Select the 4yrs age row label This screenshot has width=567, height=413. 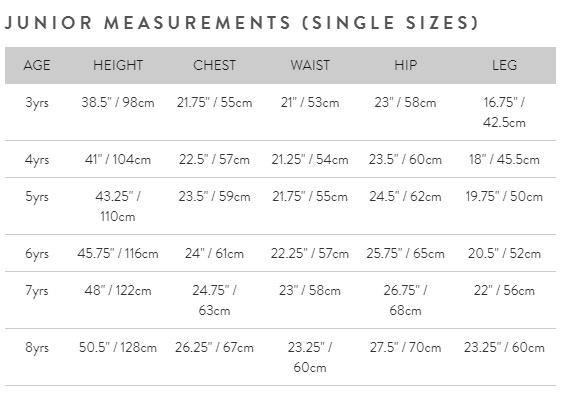pos(37,160)
